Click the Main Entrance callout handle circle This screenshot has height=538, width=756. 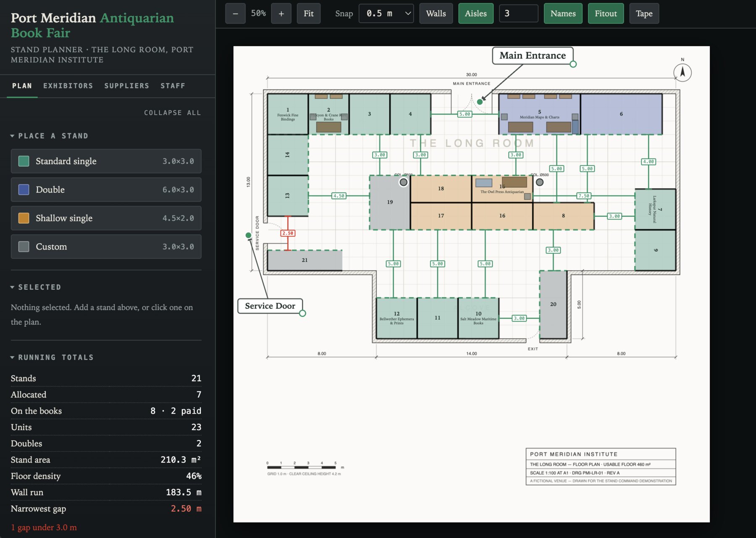(573, 64)
